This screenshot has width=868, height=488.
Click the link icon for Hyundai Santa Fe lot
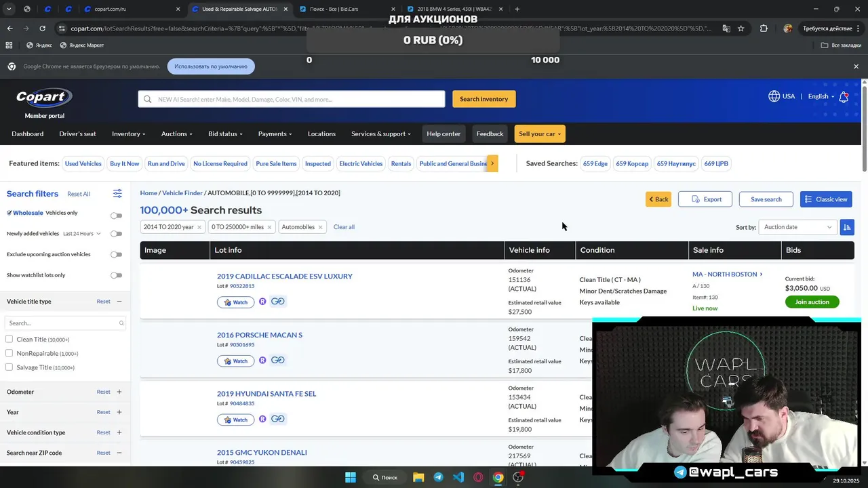pos(278,419)
